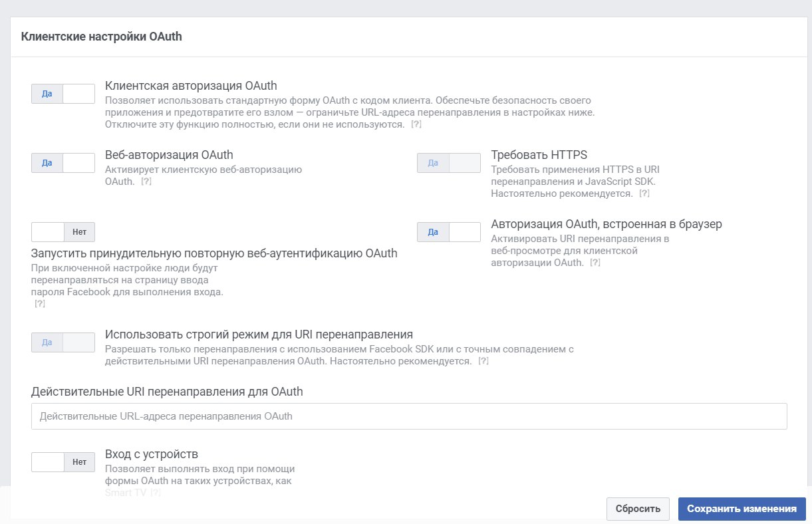Open help [?] for Клиентская авторизация OAuth
812x524 pixels.
(416, 124)
